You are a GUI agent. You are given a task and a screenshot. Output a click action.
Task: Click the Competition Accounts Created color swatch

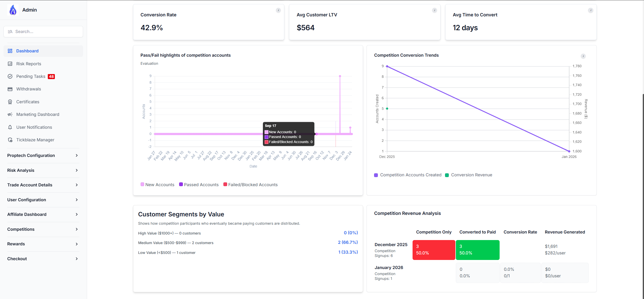point(376,175)
